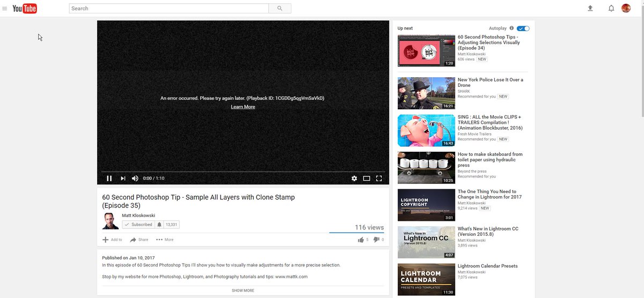Go to the YouTube home logo

[25, 8]
